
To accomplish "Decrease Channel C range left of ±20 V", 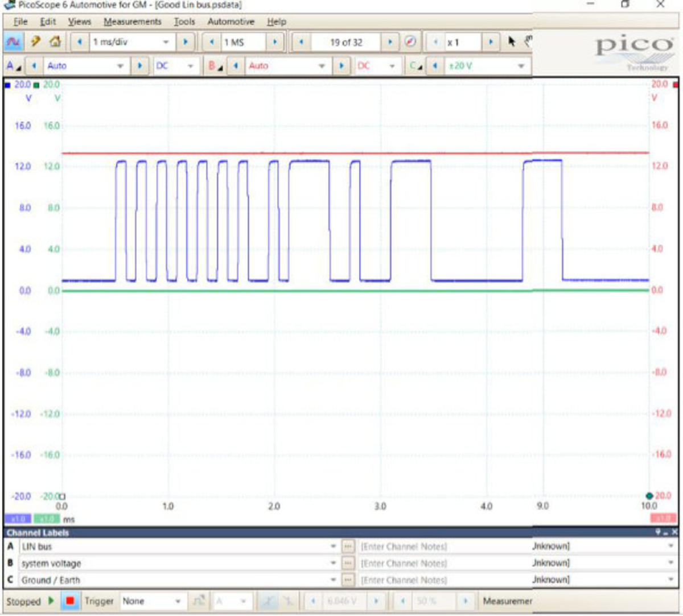I will pyautogui.click(x=435, y=66).
